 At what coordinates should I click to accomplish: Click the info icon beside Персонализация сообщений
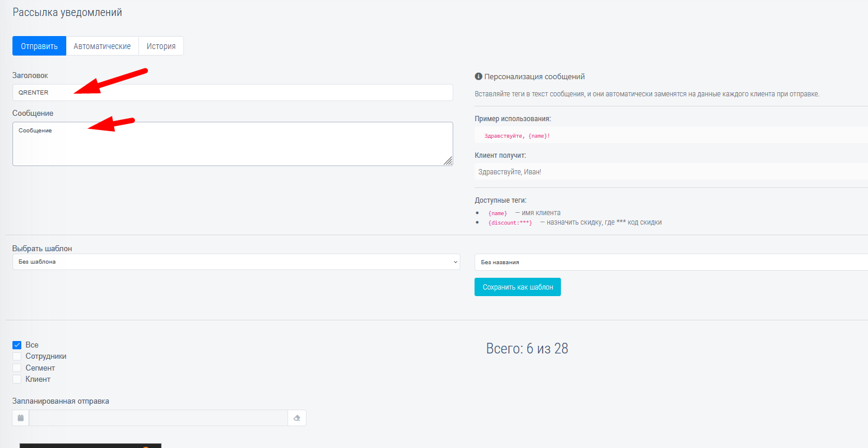(x=479, y=77)
